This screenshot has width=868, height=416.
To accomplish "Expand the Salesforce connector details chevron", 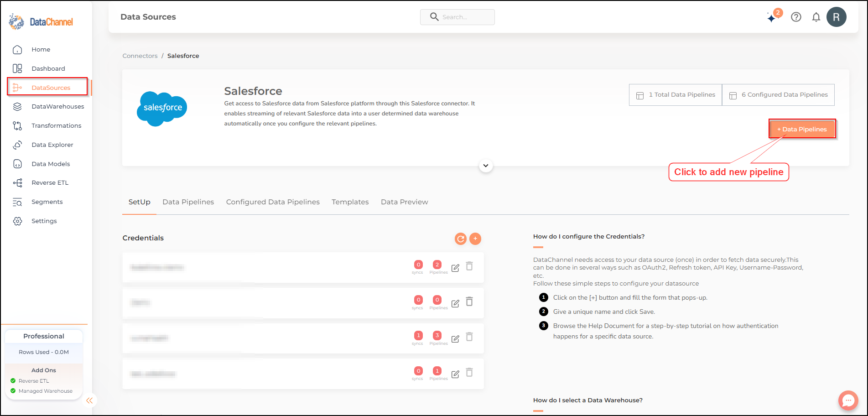I will pos(486,166).
